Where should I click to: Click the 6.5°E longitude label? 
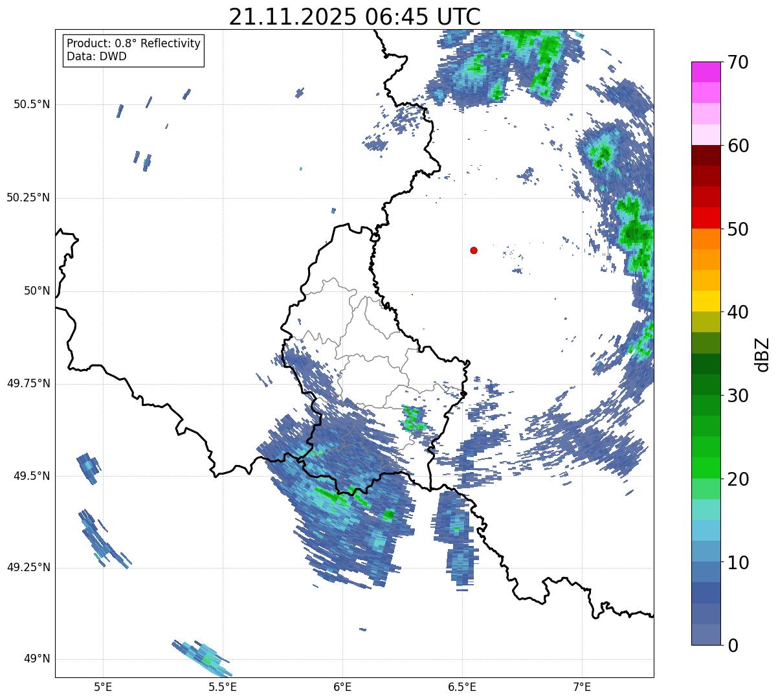tap(462, 687)
